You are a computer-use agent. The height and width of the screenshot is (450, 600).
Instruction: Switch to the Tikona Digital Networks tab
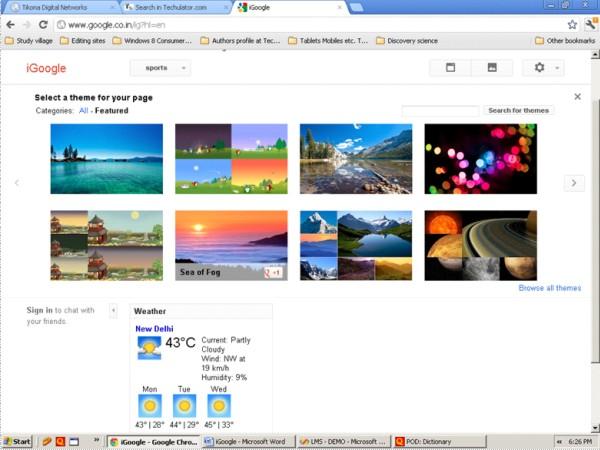61,7
